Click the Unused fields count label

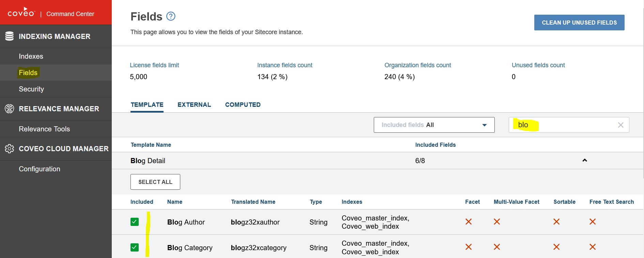click(538, 65)
